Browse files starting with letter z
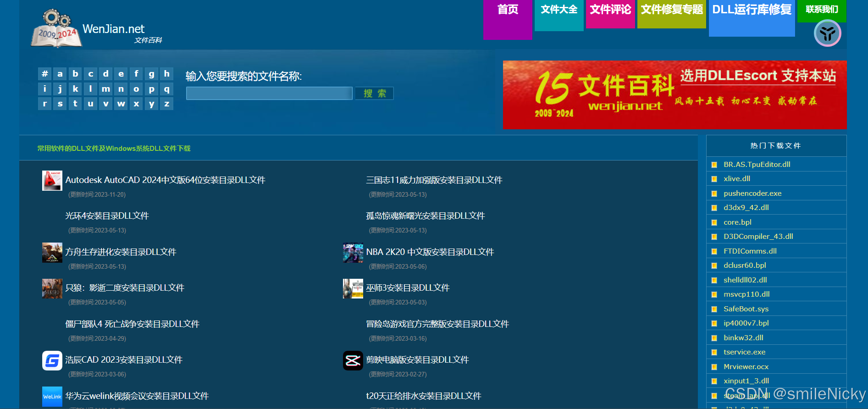 pyautogui.click(x=166, y=104)
